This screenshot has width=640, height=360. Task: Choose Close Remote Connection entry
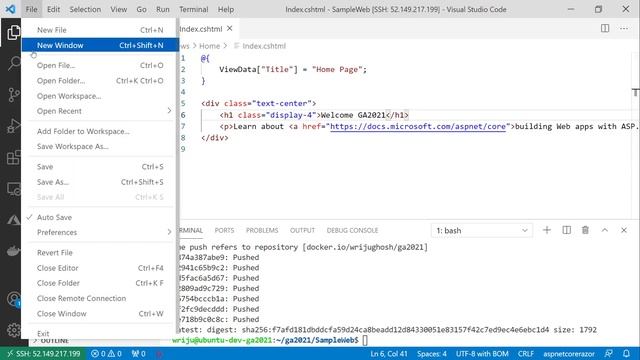click(100, 298)
